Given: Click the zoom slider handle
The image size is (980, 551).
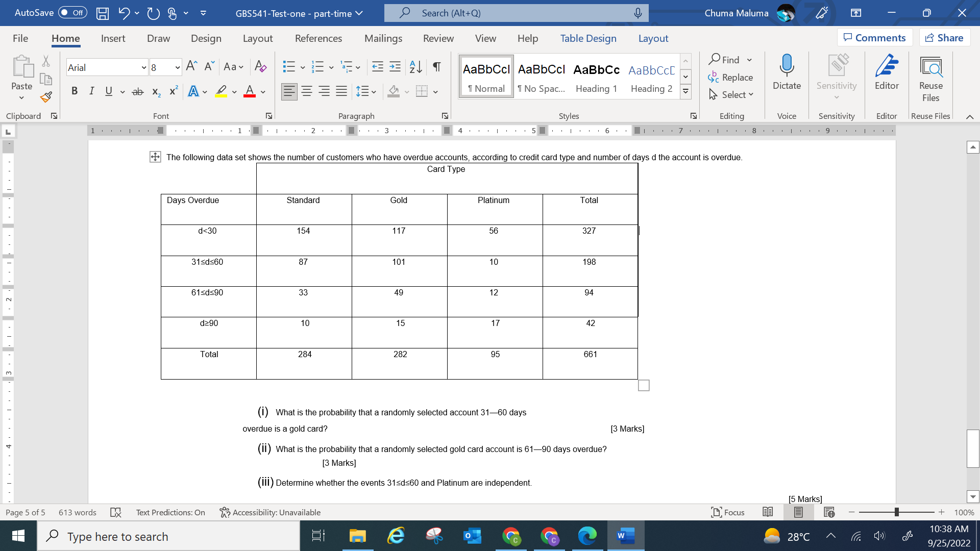Looking at the screenshot, I should pos(896,512).
